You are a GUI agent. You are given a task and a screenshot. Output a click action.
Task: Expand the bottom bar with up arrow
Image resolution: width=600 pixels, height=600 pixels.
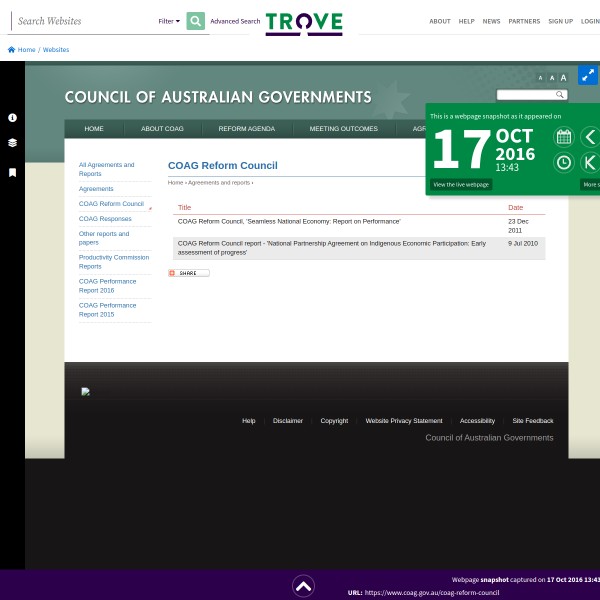303,586
